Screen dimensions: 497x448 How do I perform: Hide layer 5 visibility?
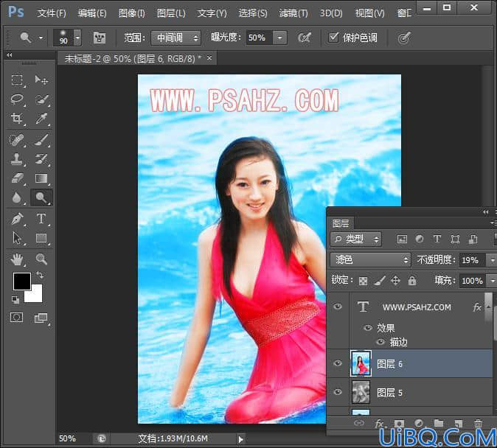(x=338, y=392)
